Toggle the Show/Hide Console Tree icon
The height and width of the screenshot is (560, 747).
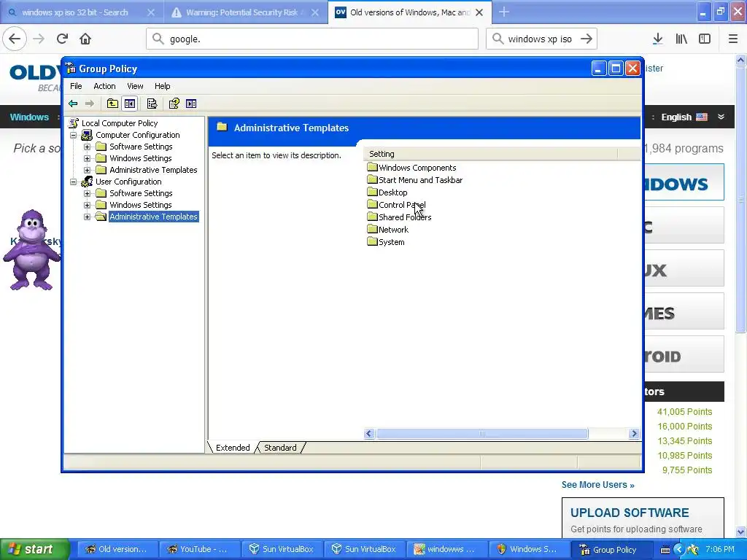click(130, 104)
